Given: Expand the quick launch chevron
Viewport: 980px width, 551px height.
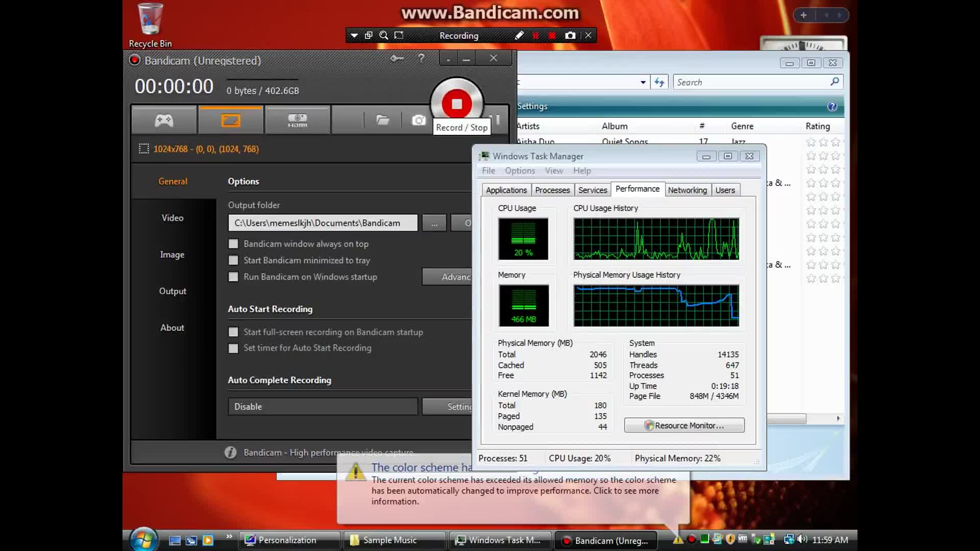Looking at the screenshot, I should coord(229,536).
